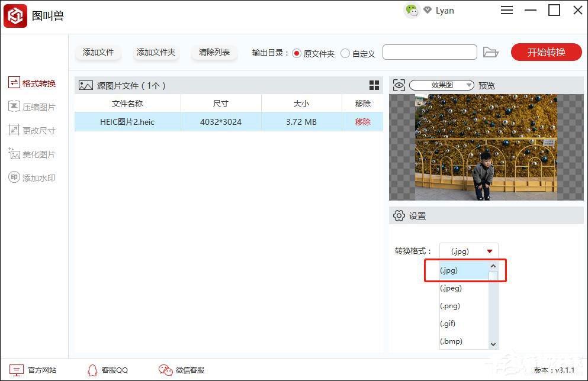Open 美化图片 sidebar tab label

coord(39,154)
